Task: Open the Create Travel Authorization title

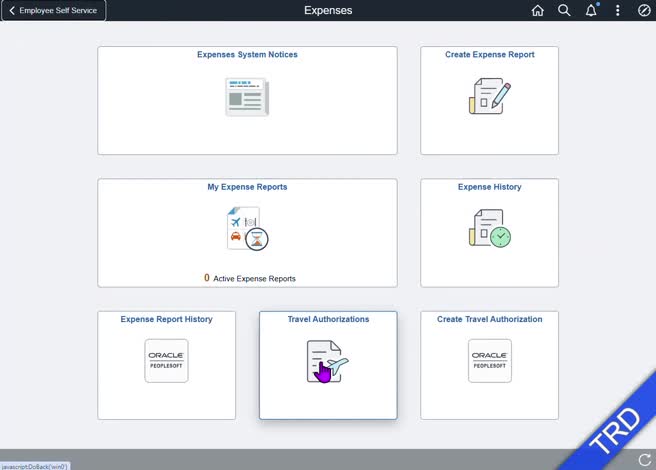Action: click(x=489, y=319)
